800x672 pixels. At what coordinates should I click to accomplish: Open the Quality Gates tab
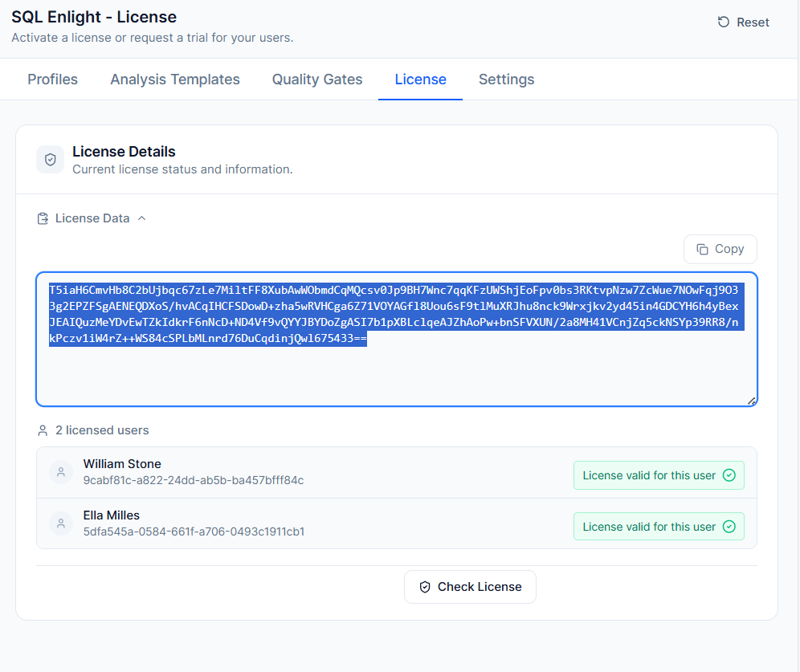coord(316,79)
